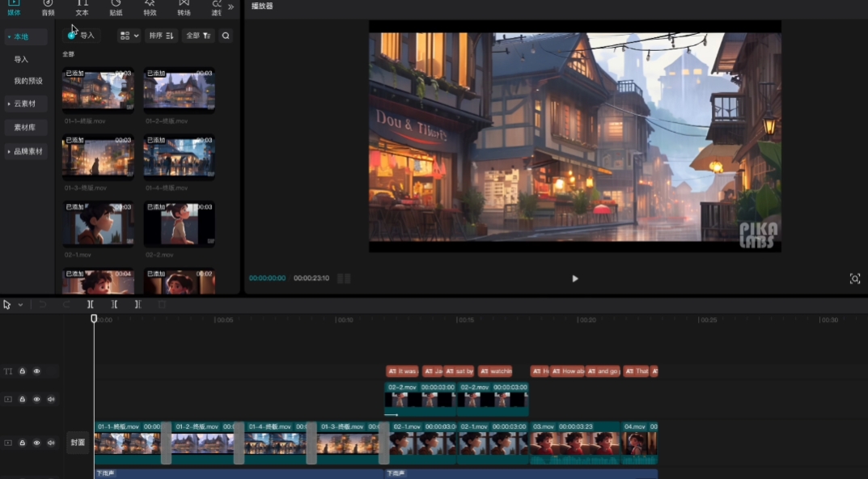Select the 'and go' subtitle clip
The image size is (868, 479).
click(x=603, y=371)
